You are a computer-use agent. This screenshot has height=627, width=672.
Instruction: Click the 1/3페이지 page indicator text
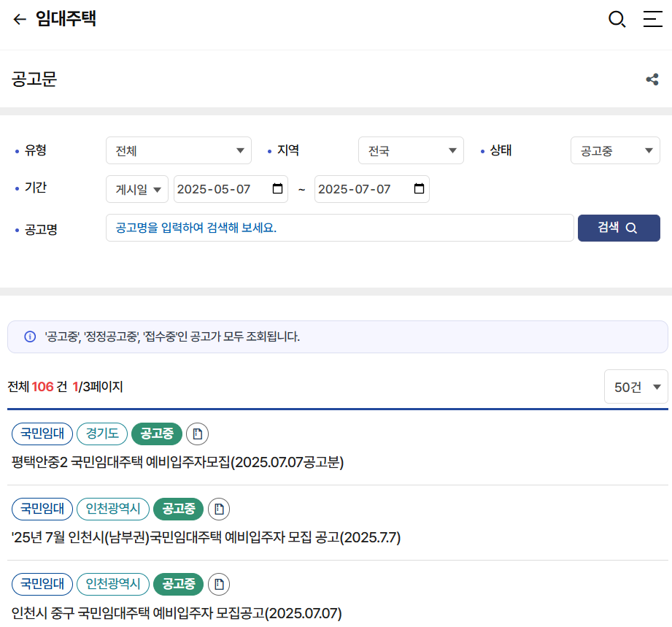pyautogui.click(x=98, y=387)
